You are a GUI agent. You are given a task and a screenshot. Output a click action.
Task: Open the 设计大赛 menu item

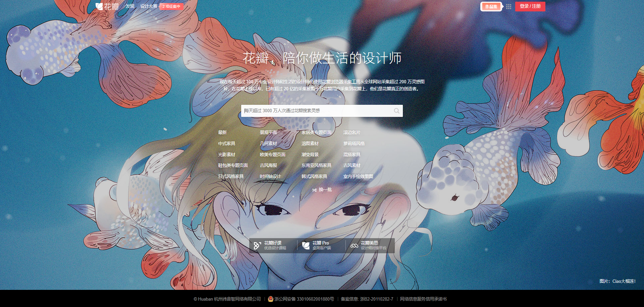pyautogui.click(x=149, y=6)
